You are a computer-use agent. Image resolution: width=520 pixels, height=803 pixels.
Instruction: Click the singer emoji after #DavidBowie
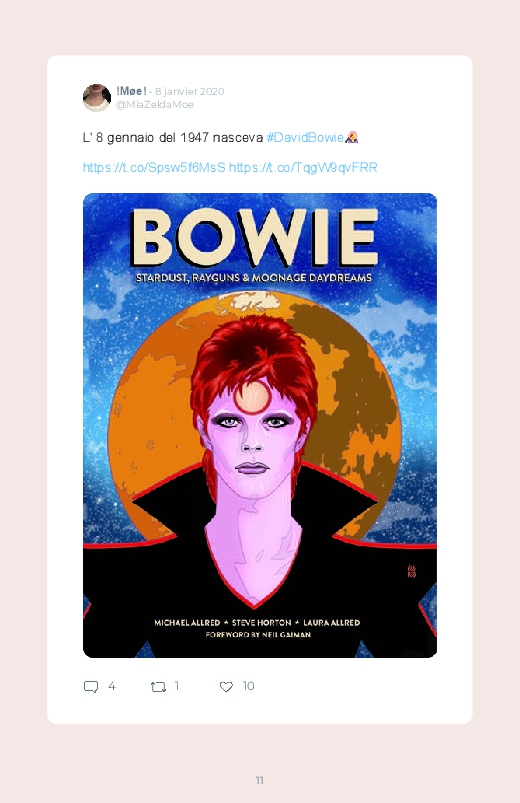pyautogui.click(x=351, y=137)
